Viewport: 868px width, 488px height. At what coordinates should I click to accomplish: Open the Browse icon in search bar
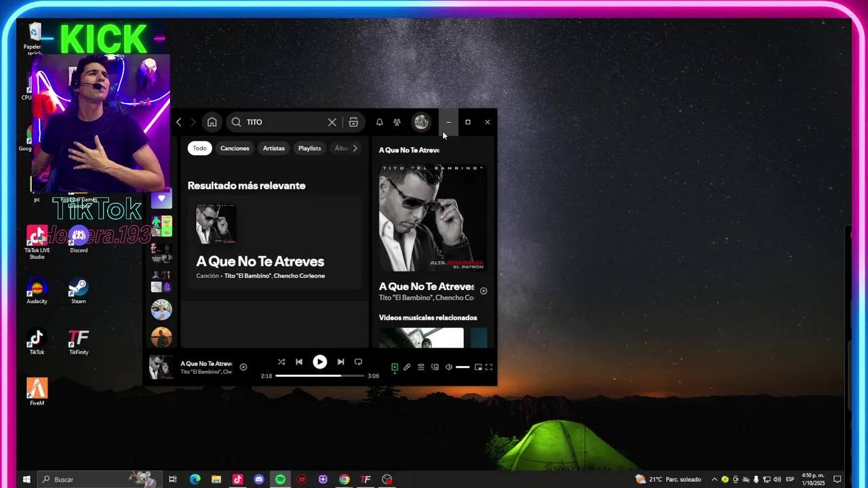click(x=353, y=122)
